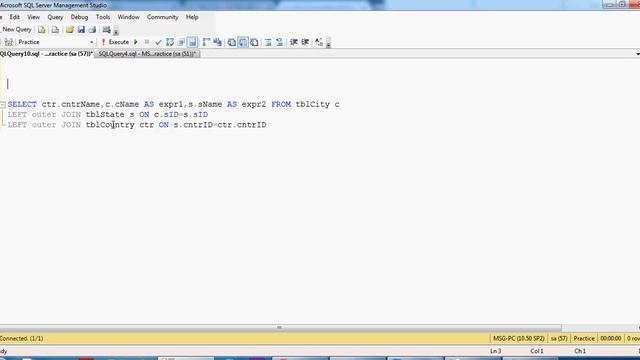Open Standard toolbar overflow options arrow
Viewport: 640px width, 360px height.
pyautogui.click(x=116, y=31)
